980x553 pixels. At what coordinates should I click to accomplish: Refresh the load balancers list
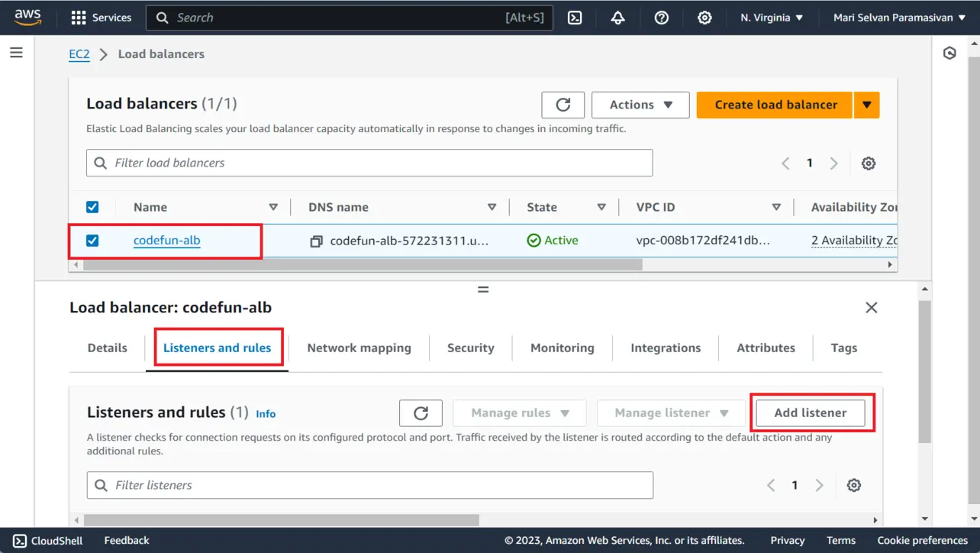click(x=563, y=105)
